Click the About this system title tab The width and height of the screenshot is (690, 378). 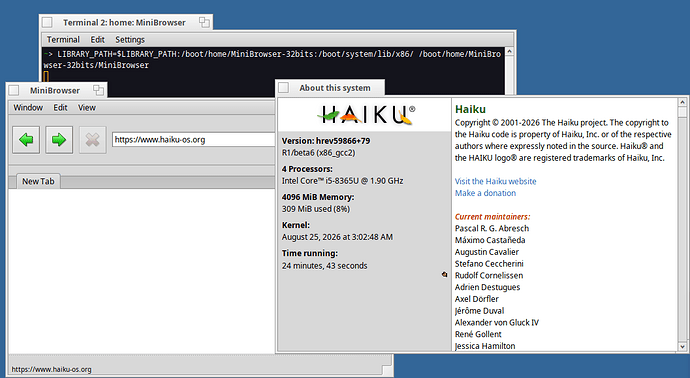(335, 88)
